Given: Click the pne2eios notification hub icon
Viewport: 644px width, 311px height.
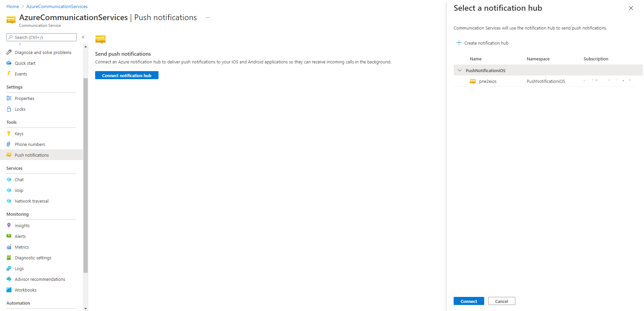Looking at the screenshot, I should pos(472,81).
